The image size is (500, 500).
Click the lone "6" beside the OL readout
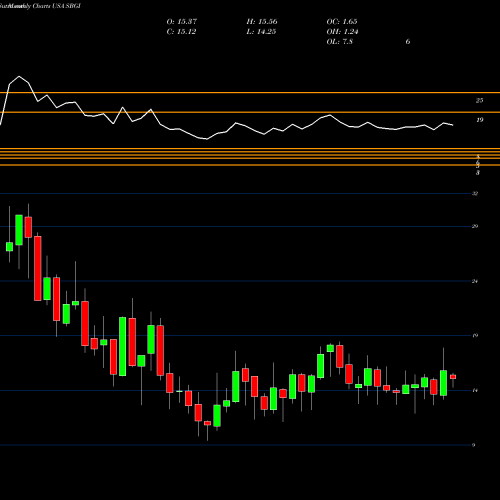click(x=408, y=42)
